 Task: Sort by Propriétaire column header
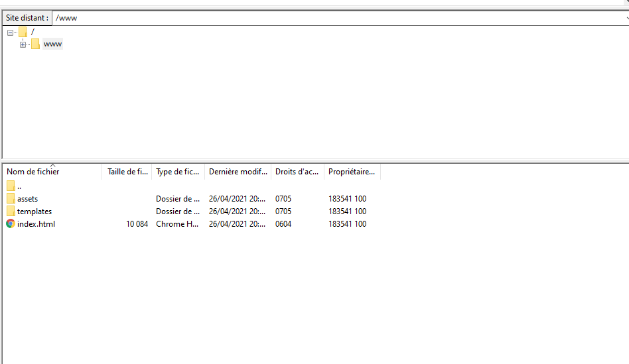click(352, 172)
